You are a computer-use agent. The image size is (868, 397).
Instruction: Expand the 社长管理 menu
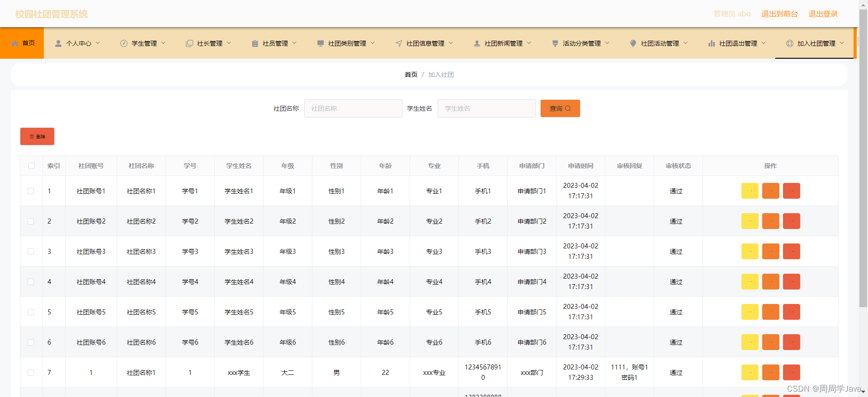208,43
